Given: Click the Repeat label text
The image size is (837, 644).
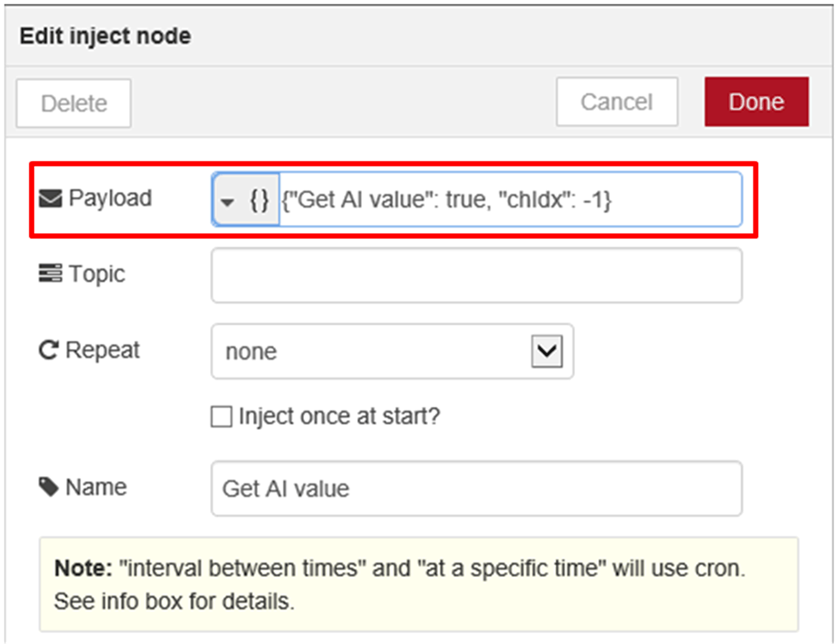Looking at the screenshot, I should pyautogui.click(x=102, y=350).
